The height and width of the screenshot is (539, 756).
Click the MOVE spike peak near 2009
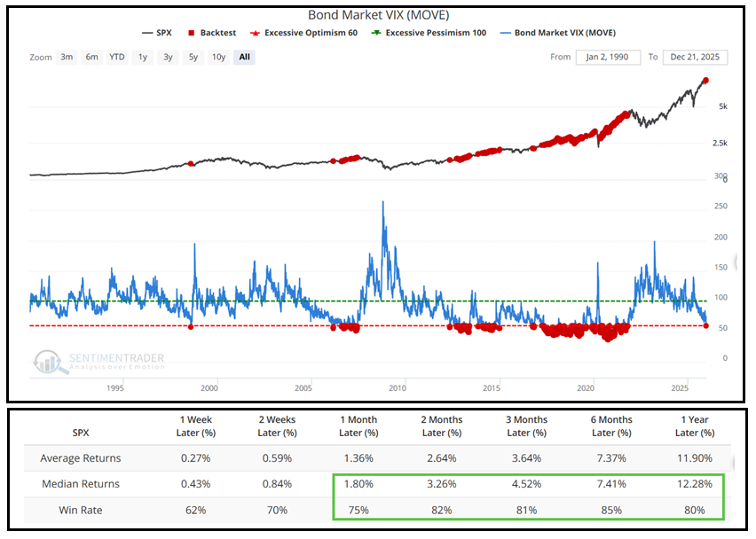[x=382, y=202]
